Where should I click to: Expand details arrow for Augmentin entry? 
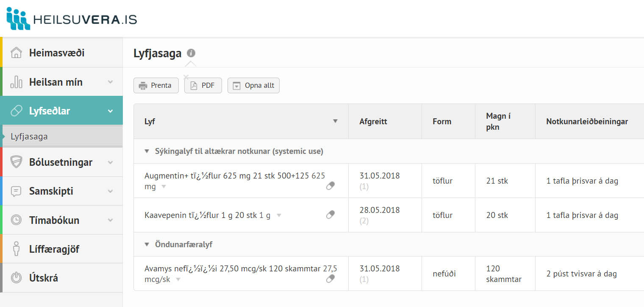click(x=164, y=187)
